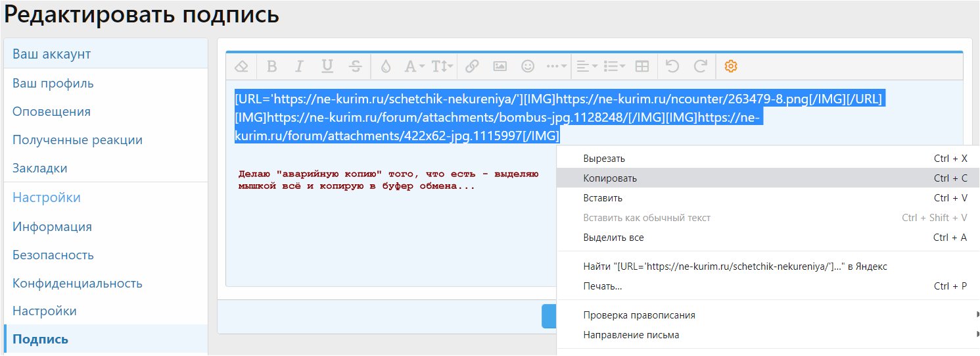Open the text color droplet picker
Screen dimensions: 980x356
point(386,66)
